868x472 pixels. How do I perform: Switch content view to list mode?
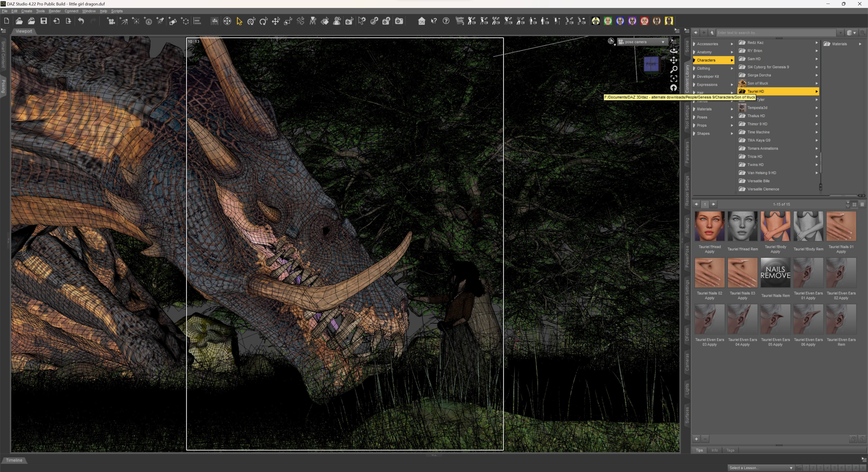(x=862, y=205)
